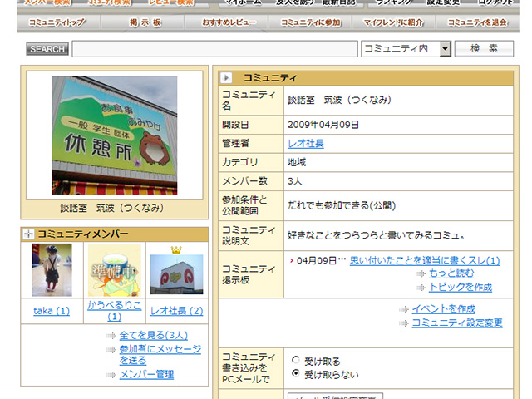Click the arrow bullet beside 参加者にメッセージを送る

click(111, 350)
